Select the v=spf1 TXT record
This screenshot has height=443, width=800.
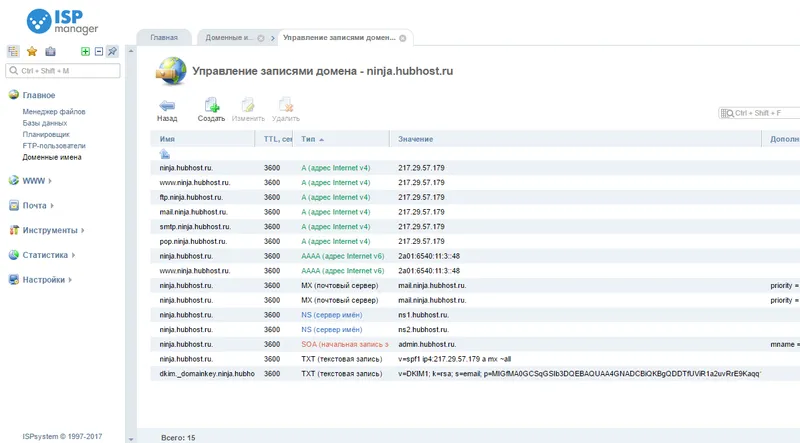(475, 359)
